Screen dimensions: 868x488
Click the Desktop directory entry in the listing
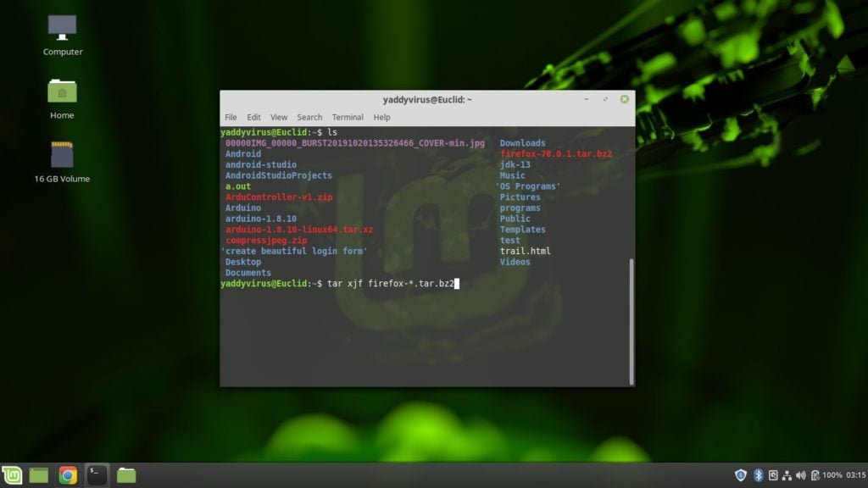coord(243,262)
